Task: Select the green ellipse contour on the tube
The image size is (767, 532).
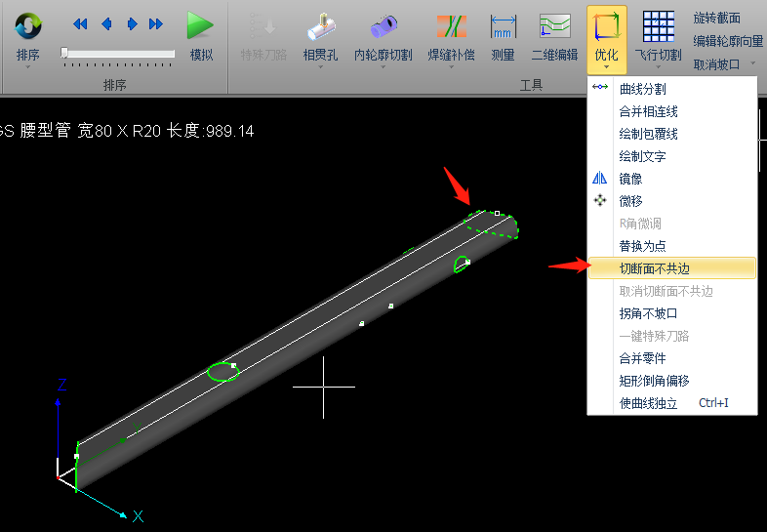Action: [x=223, y=372]
